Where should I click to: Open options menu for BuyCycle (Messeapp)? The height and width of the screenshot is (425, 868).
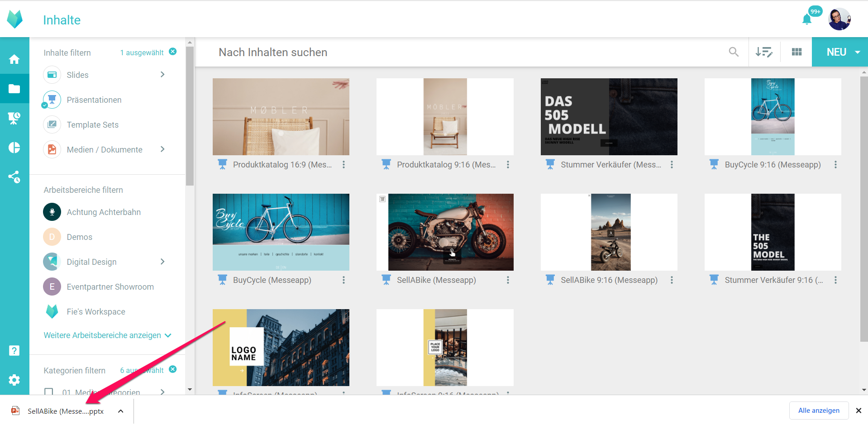coord(344,280)
